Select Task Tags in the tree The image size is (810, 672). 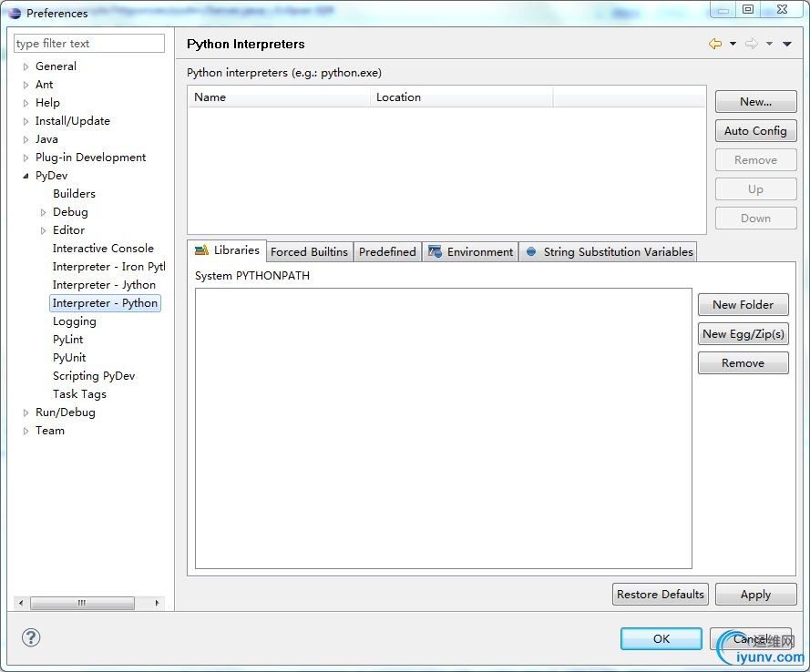79,394
